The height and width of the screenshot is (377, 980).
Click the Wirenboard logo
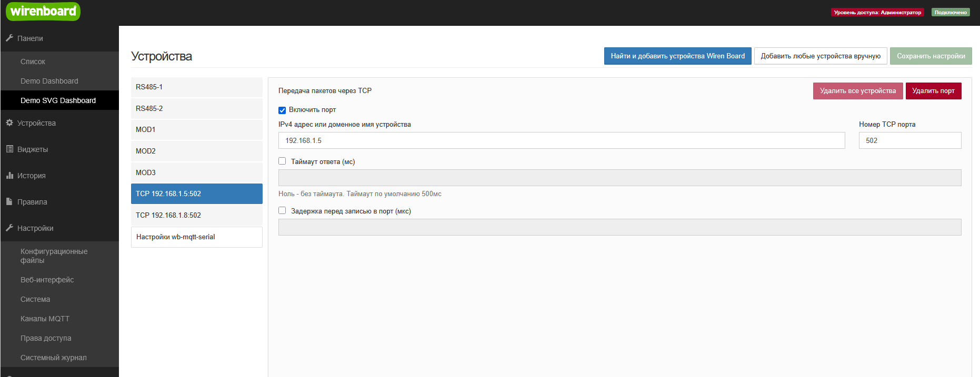click(43, 11)
